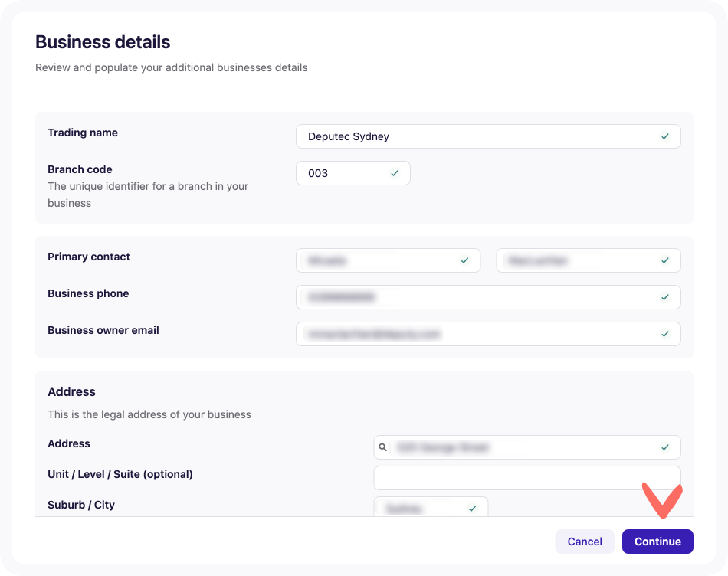728x576 pixels.
Task: Select the Business phone input field
Action: (475, 297)
